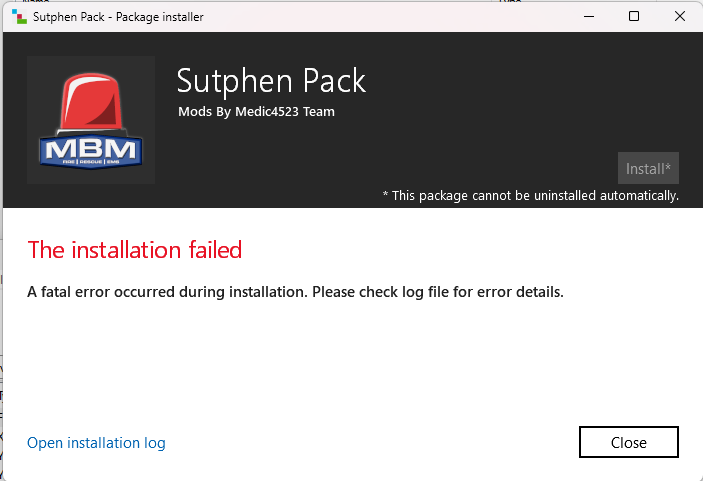
Task: Click the empty title bar area right of title
Action: (x=400, y=16)
